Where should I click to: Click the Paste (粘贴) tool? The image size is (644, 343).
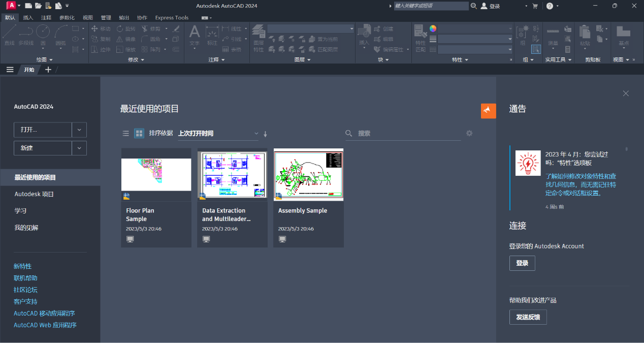[x=586, y=36]
